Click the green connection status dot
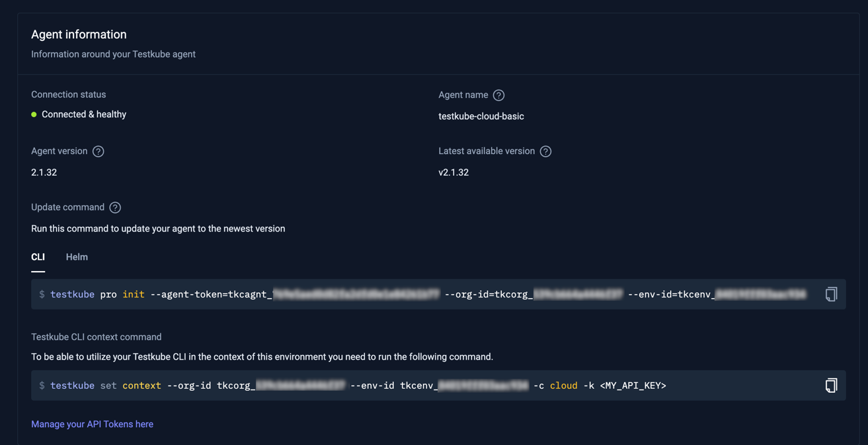The width and height of the screenshot is (868, 445). click(34, 114)
